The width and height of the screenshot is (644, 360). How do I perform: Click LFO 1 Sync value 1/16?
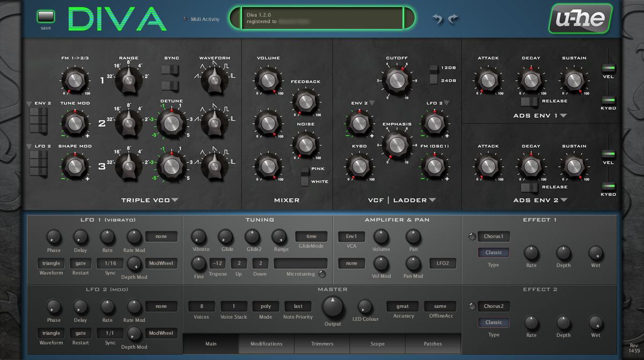point(110,263)
